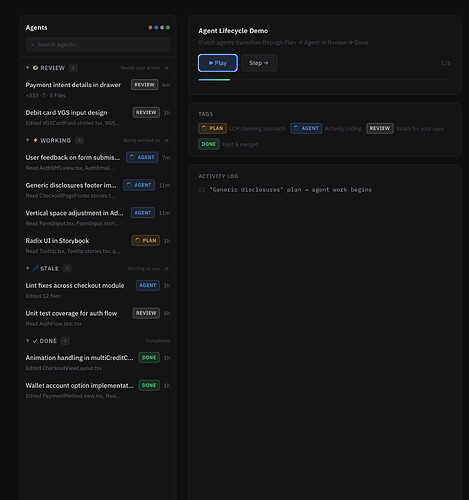Click the WORKING section count badge

click(79, 140)
